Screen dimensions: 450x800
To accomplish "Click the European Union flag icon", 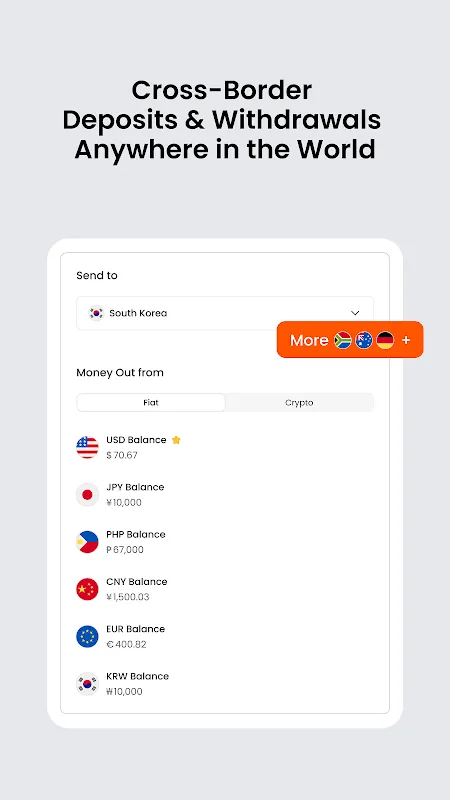I will point(87,637).
